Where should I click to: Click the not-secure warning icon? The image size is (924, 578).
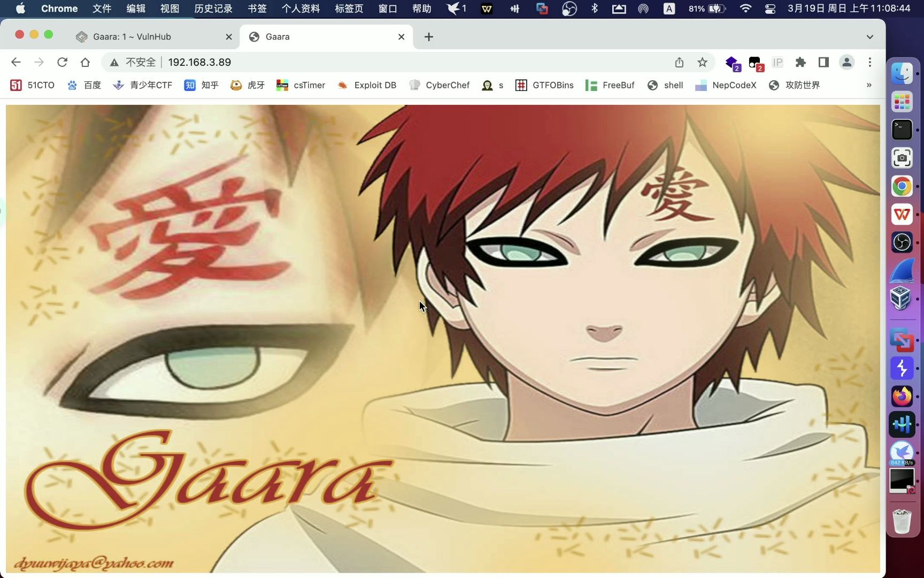(x=114, y=63)
